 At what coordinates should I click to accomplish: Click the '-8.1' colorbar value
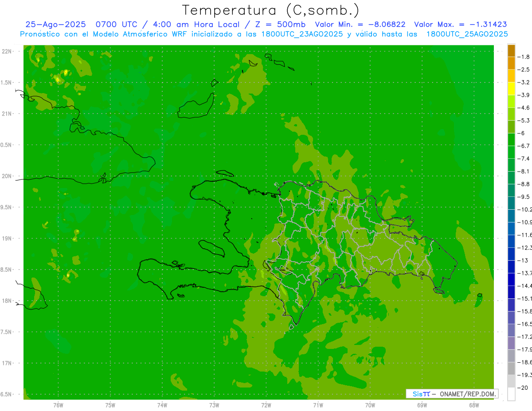524,171
